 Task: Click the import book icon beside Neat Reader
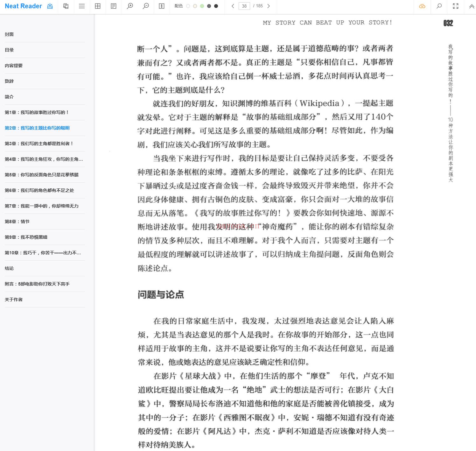click(50, 6)
